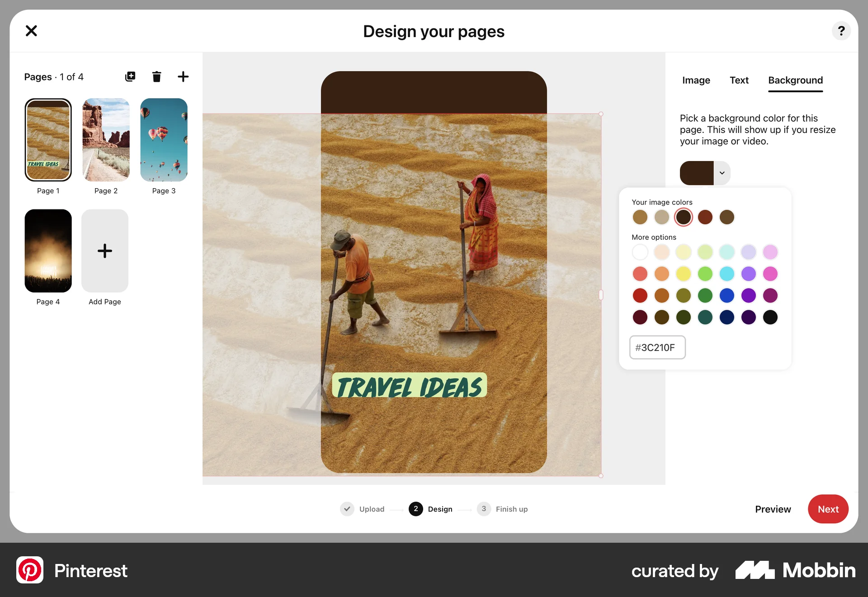
Task: Open Page 2 thumbnail
Action: click(106, 140)
